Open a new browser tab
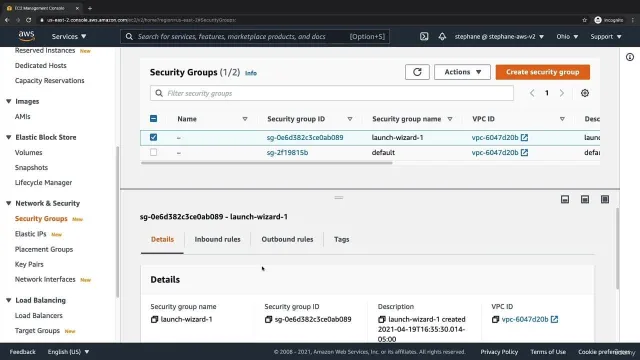The image size is (640, 360). 90,8
